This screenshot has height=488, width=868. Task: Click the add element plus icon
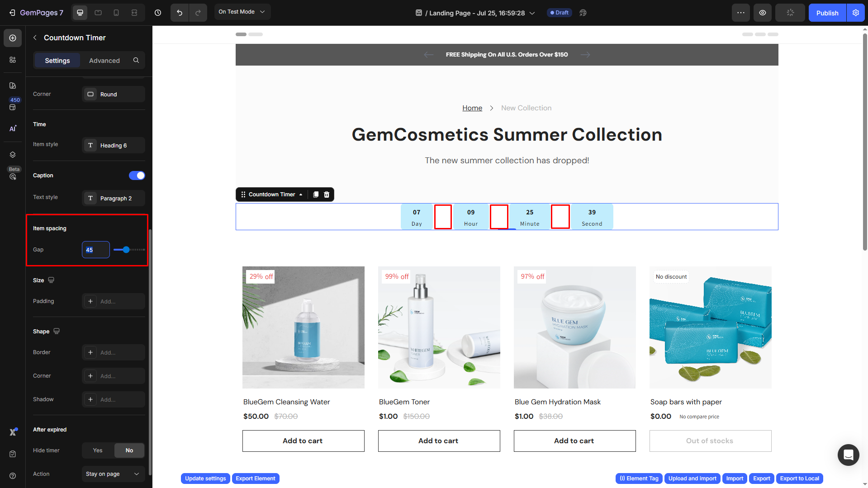13,38
